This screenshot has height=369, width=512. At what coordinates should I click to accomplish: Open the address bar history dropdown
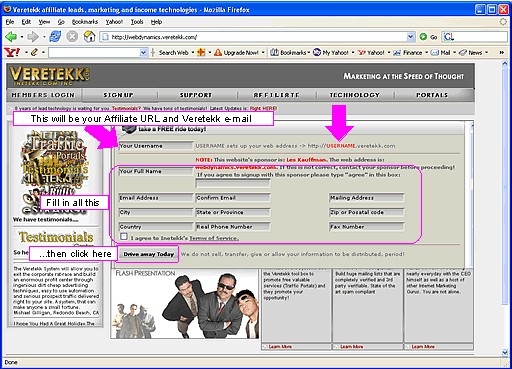pyautogui.click(x=411, y=37)
